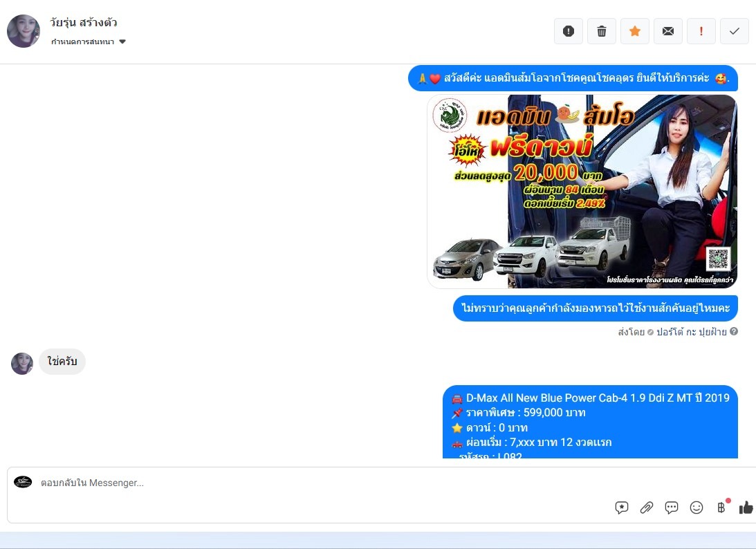Image resolution: width=756 pixels, height=549 pixels.
Task: Toggle the orange star follow-up icon
Action: pyautogui.click(x=635, y=31)
